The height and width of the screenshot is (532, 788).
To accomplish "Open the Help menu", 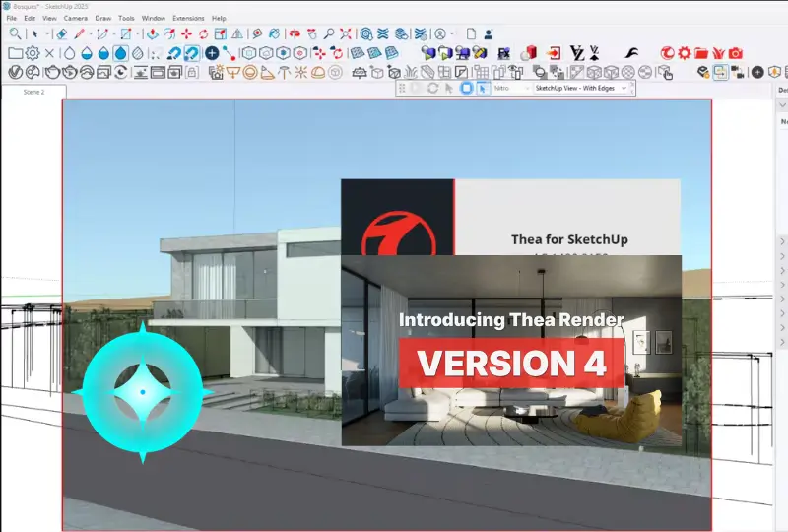I will [x=219, y=18].
